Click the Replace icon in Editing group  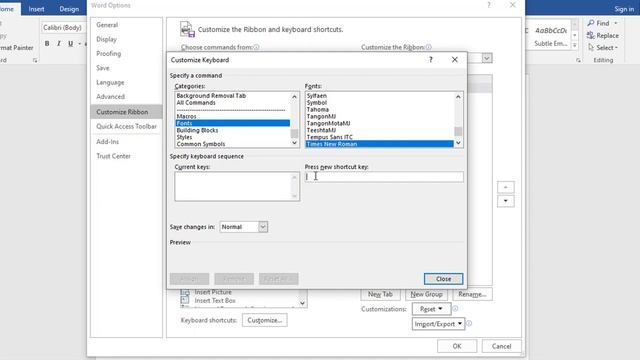click(591, 36)
